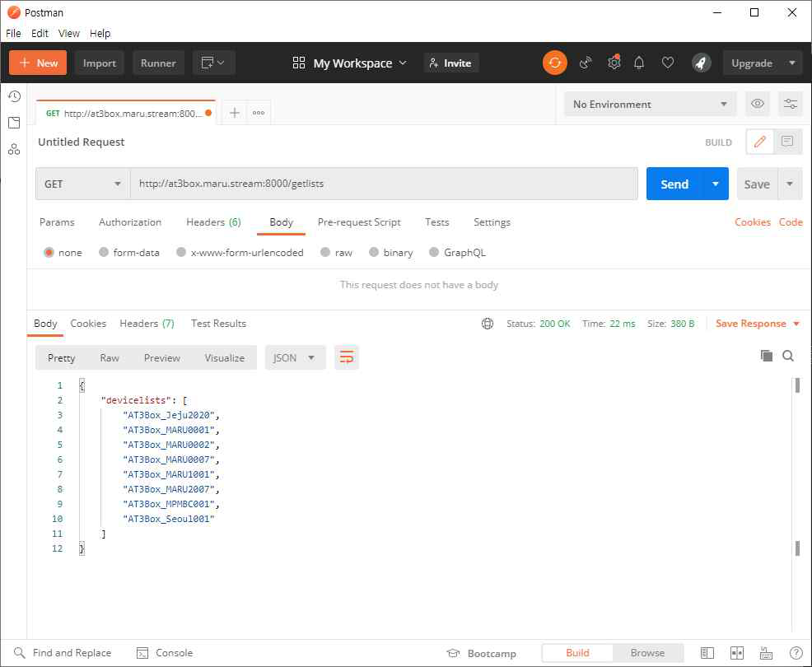
Task: Open the Code link
Action: (x=791, y=222)
